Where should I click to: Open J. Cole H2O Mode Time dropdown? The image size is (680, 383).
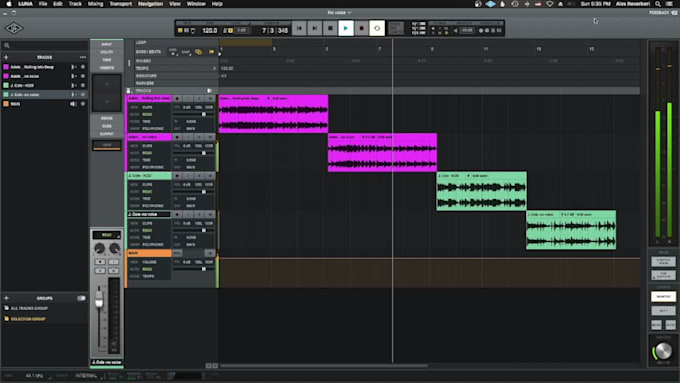click(x=147, y=199)
